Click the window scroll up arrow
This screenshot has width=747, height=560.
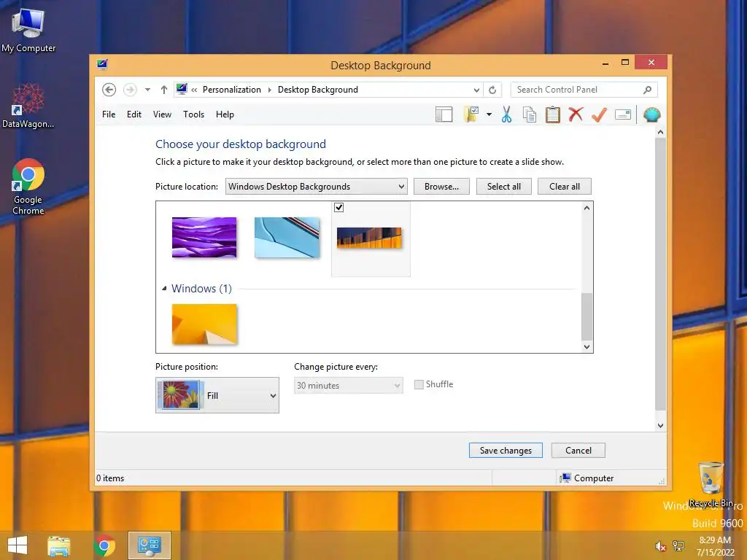pyautogui.click(x=660, y=132)
